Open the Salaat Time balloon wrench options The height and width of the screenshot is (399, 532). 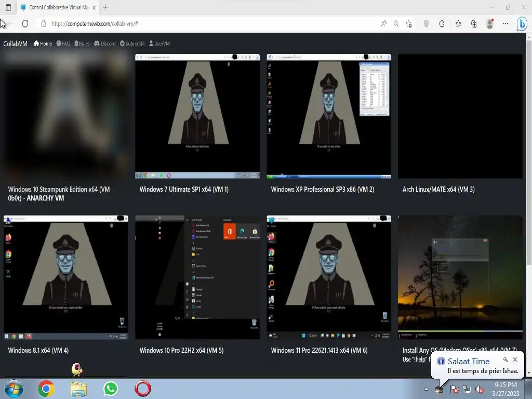505,360
